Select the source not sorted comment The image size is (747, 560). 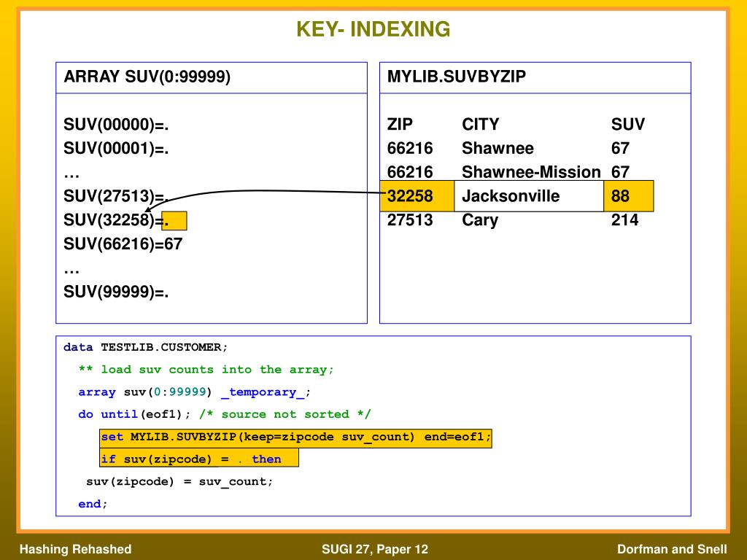285,414
